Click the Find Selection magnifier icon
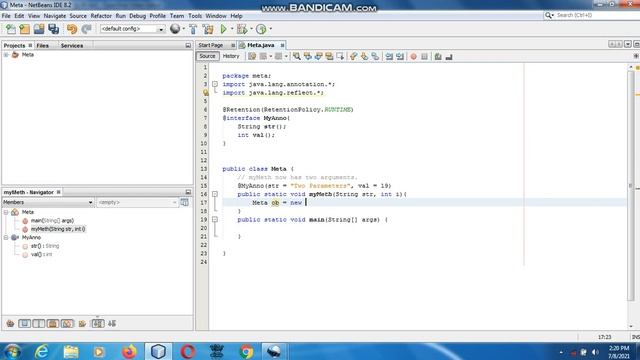The image size is (640, 360). click(297, 56)
